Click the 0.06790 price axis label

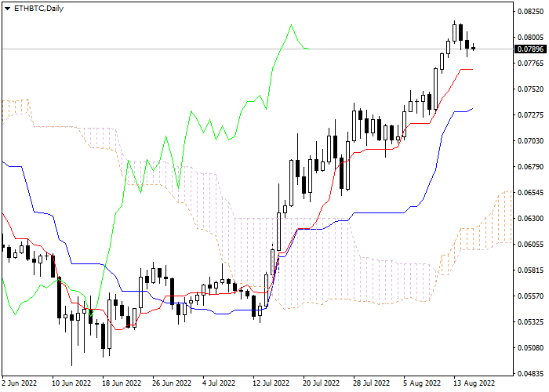point(531,166)
